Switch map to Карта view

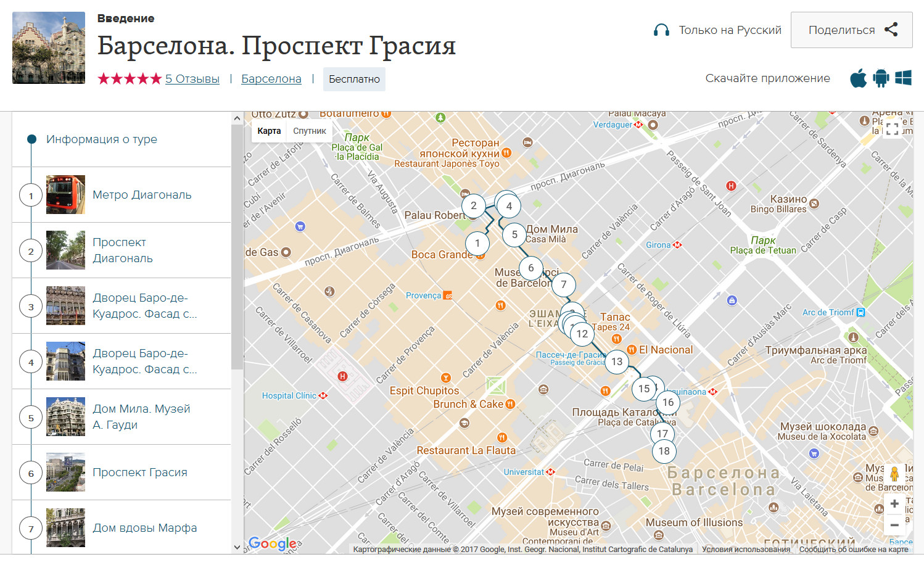(269, 131)
